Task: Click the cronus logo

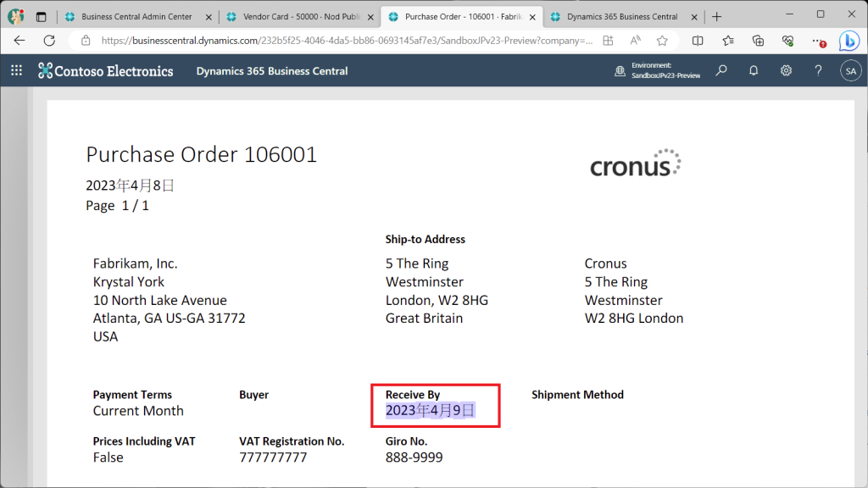Action: click(x=636, y=164)
